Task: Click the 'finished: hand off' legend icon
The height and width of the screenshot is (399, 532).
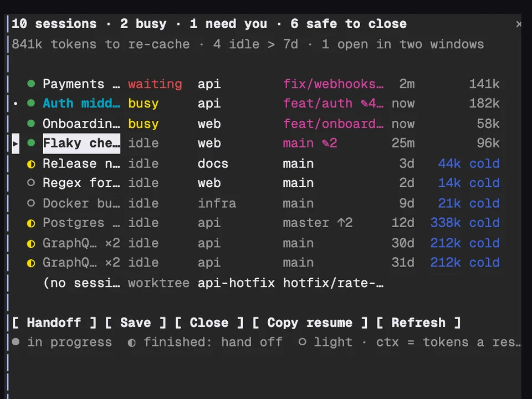Action: point(132,342)
